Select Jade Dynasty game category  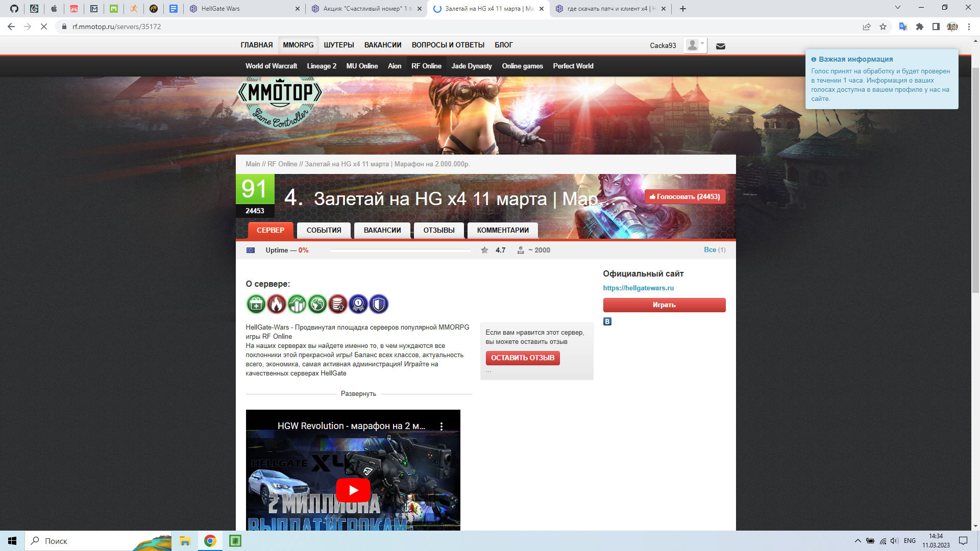point(472,66)
